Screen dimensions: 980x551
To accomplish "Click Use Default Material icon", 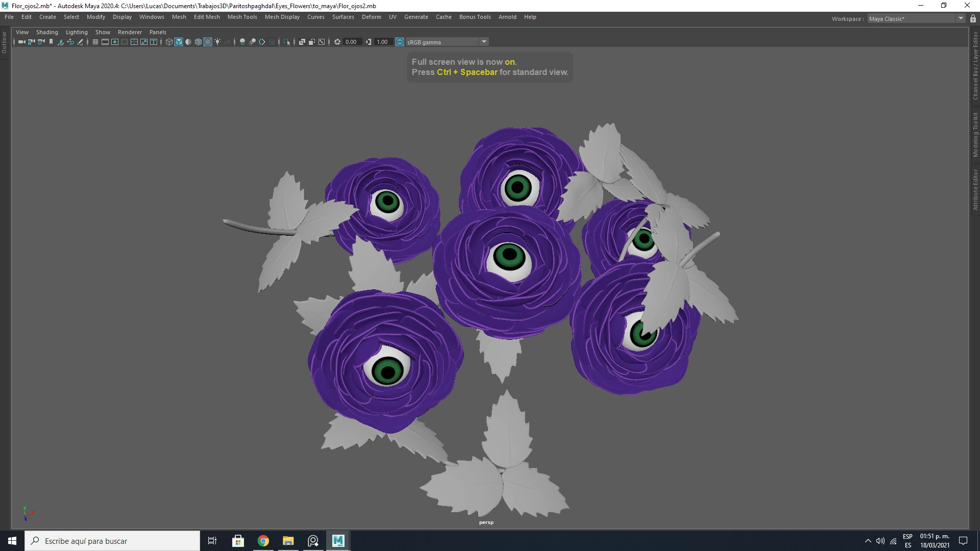I will (188, 42).
